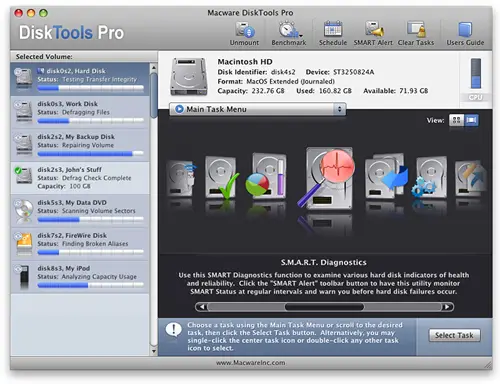
Task: Click My Backup Disk repairing progress bar
Action: click(x=91, y=154)
